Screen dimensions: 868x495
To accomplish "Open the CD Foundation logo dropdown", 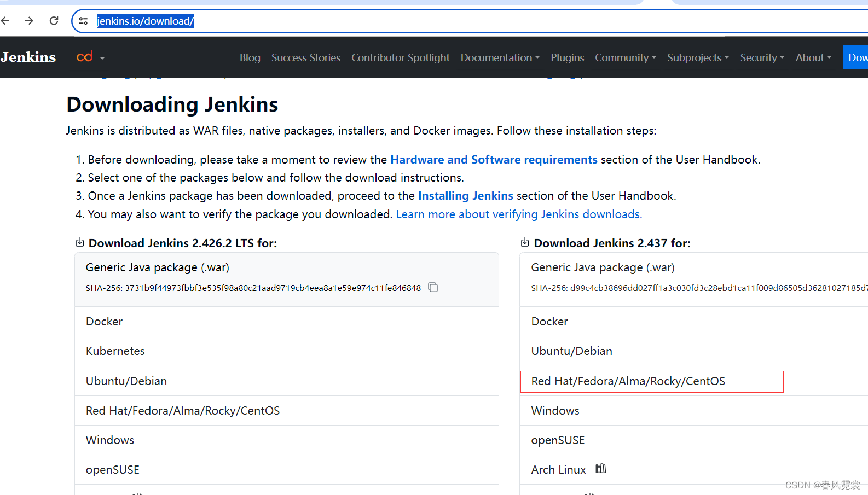I will [x=90, y=57].
